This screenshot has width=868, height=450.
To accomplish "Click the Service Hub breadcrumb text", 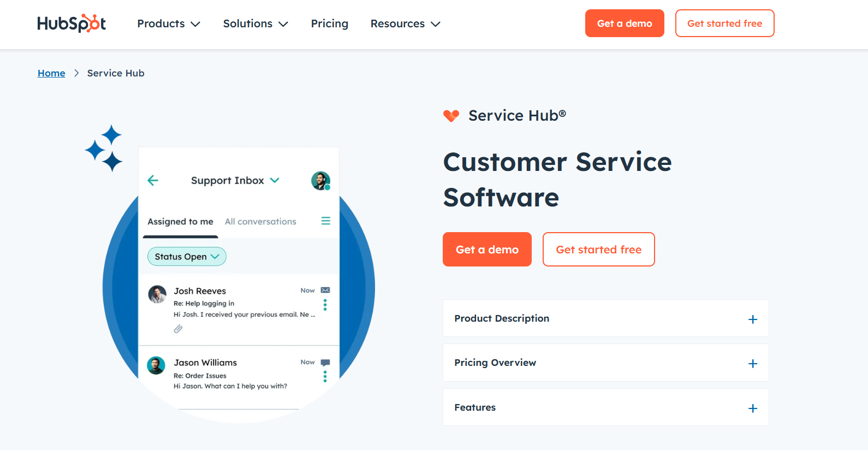I will 116,73.
